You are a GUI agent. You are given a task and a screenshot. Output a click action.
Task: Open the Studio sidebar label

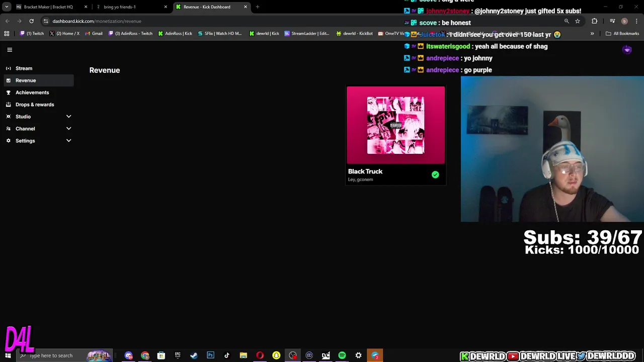tap(23, 117)
